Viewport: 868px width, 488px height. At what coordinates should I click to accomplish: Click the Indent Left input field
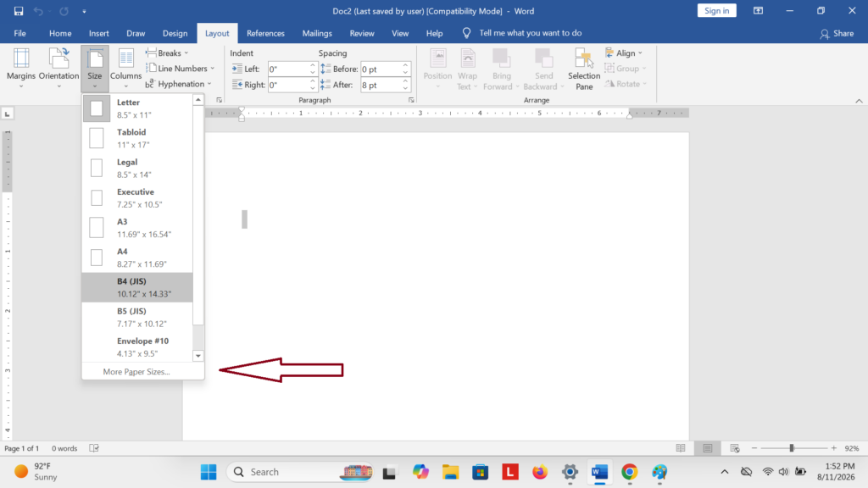click(288, 69)
